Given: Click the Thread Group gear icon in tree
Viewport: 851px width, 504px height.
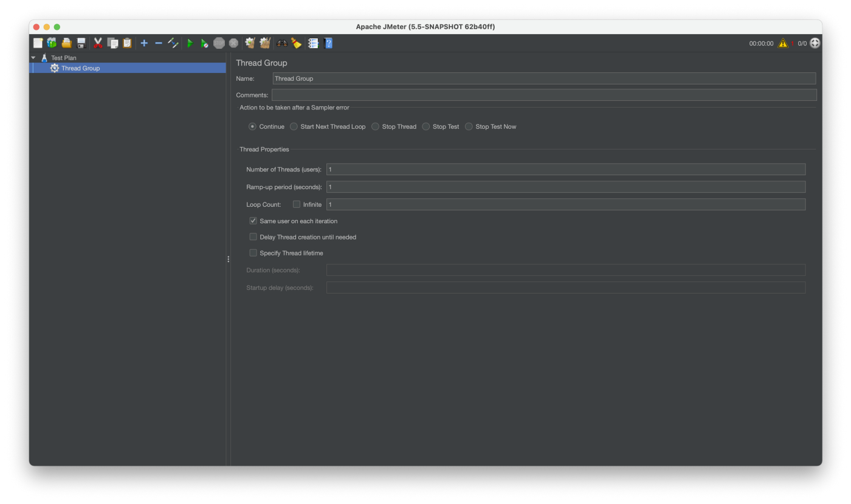Looking at the screenshot, I should 55,68.
